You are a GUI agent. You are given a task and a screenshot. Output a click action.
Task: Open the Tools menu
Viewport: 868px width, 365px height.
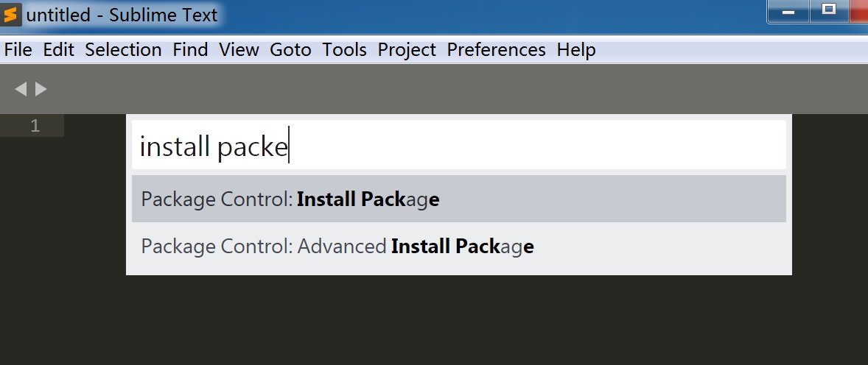(x=345, y=50)
